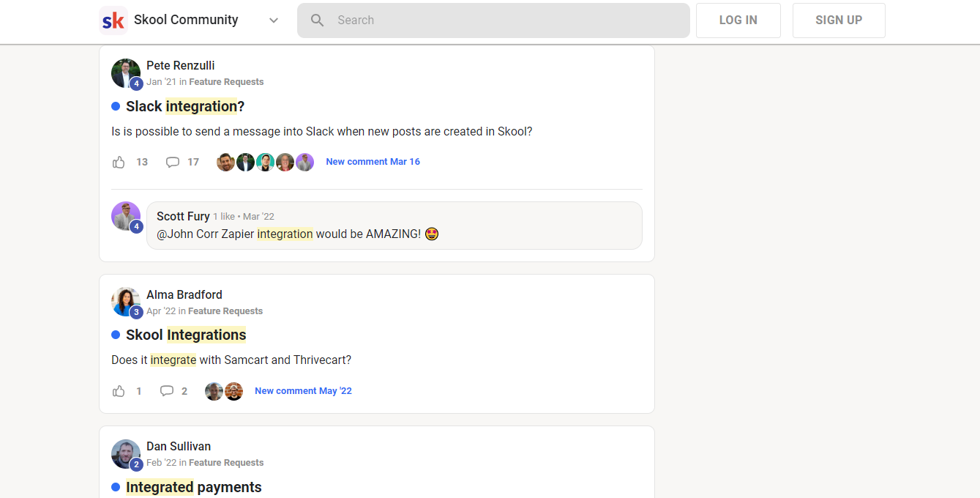Screen dimensions: 980x498
Task: Click the third commenter avatar on Slack post
Action: pos(265,163)
